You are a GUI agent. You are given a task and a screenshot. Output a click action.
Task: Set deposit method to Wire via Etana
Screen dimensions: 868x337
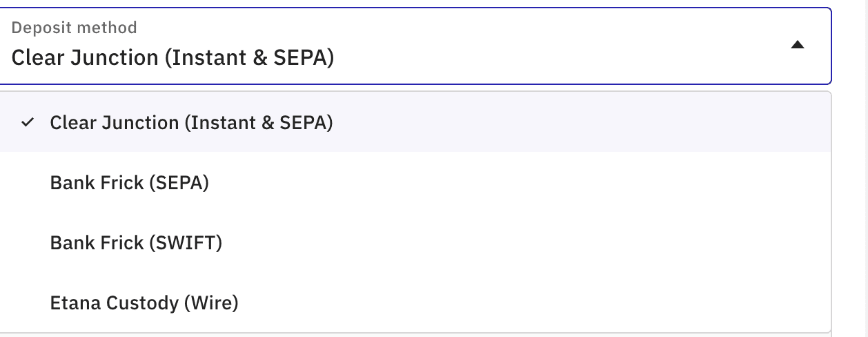click(x=144, y=302)
